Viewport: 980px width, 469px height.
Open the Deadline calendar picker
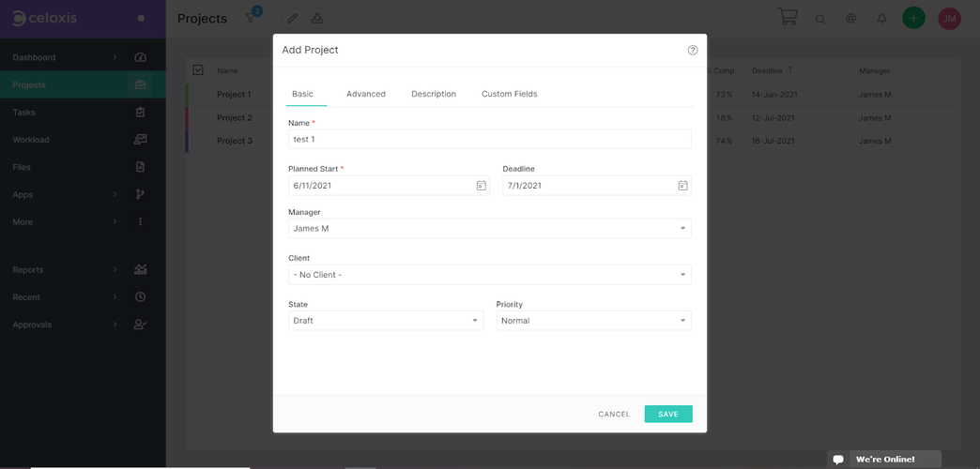[682, 186]
